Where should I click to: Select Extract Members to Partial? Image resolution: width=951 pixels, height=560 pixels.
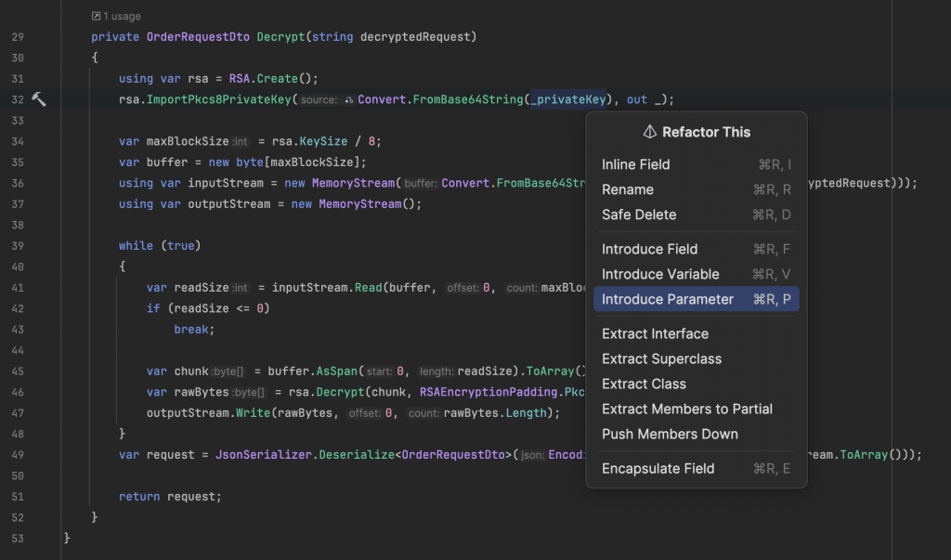(687, 409)
